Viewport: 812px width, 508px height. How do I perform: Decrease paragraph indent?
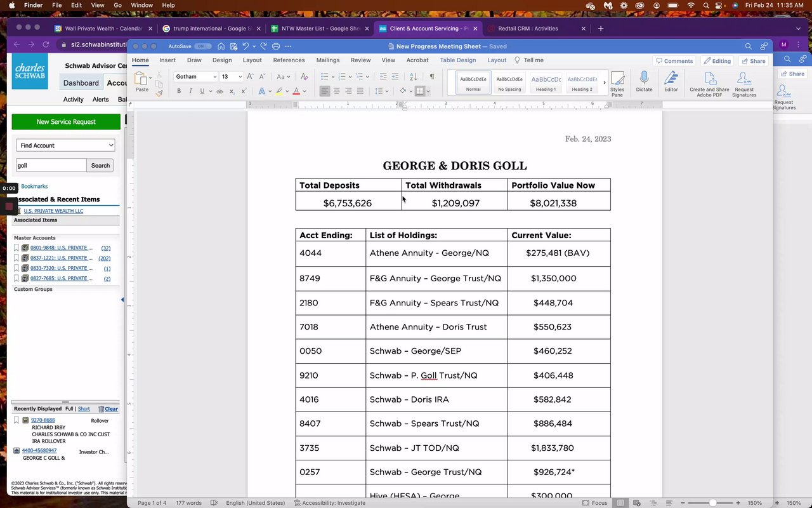[x=383, y=77]
